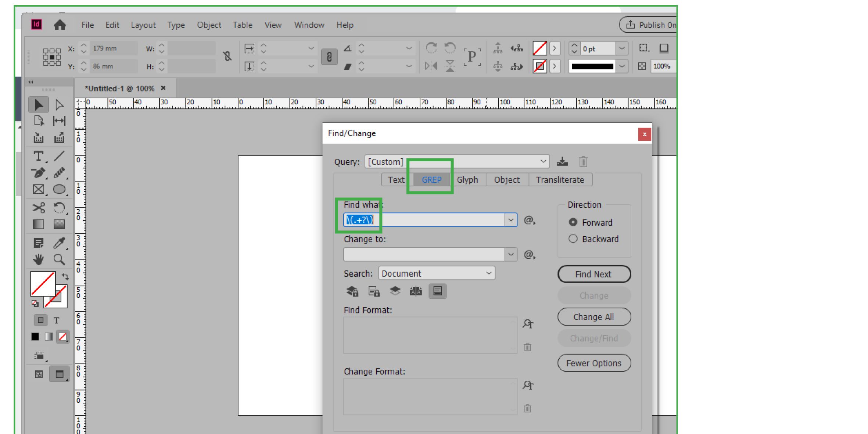Viewport: 868px width, 434px height.
Task: Choose the Eyedropper tool
Action: (x=59, y=243)
